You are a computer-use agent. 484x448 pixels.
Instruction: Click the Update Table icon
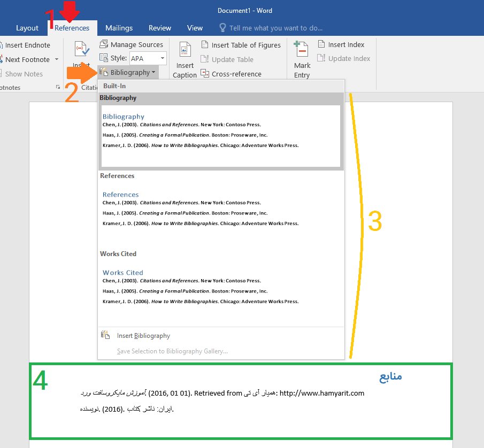tap(205, 59)
